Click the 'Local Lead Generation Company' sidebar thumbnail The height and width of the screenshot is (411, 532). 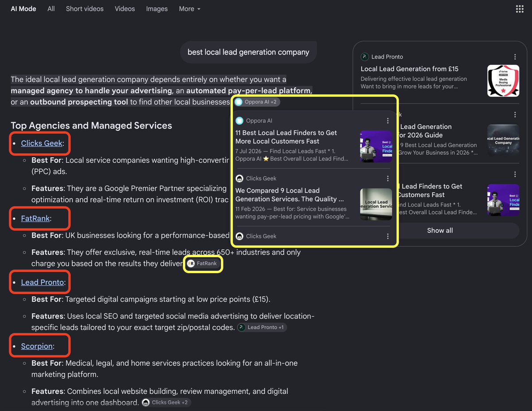[x=503, y=140]
